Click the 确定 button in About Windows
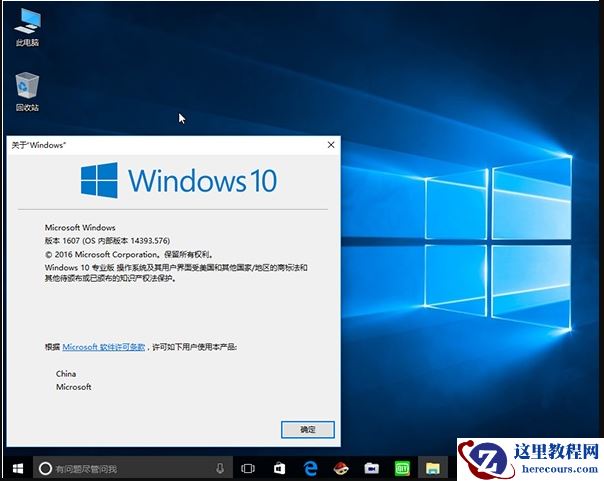 [308, 429]
